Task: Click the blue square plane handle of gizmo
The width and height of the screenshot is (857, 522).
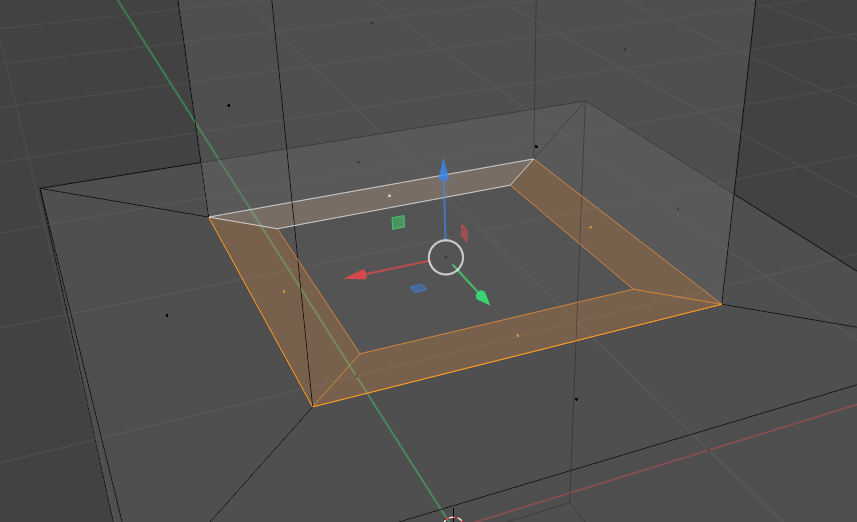Action: click(x=418, y=288)
